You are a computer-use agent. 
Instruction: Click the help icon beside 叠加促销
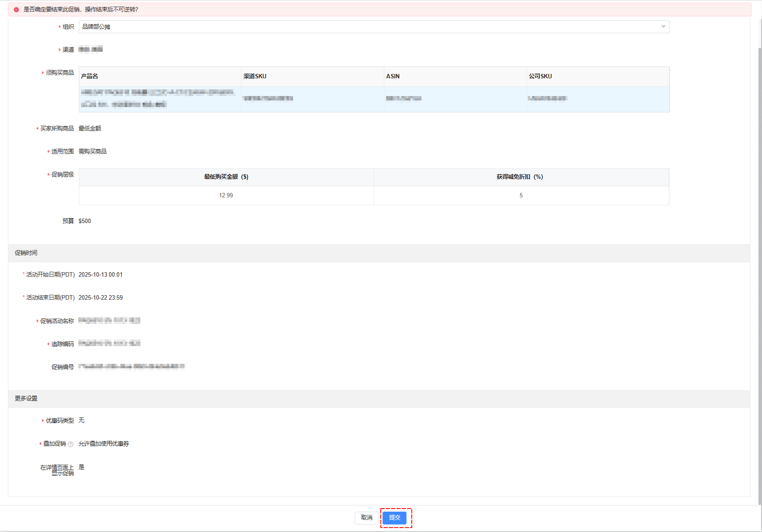pyautogui.click(x=70, y=444)
